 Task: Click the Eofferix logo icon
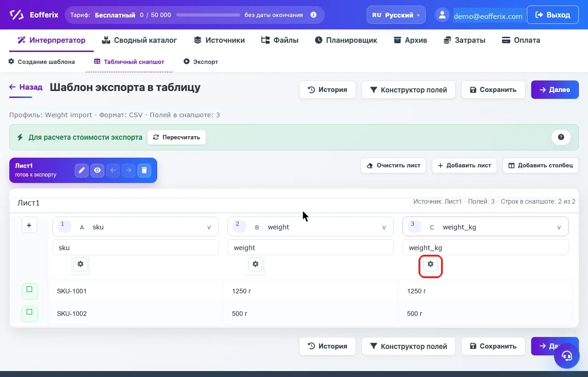17,15
